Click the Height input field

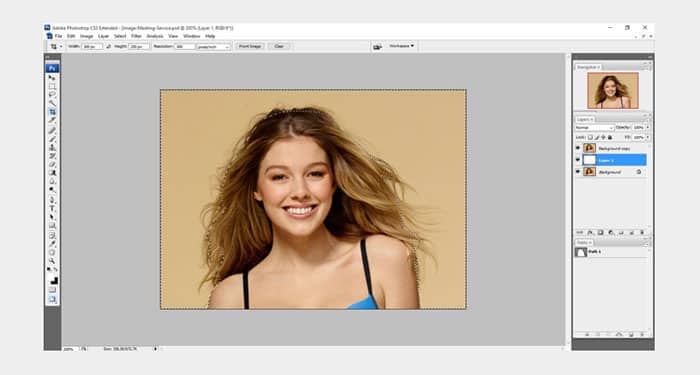pos(139,46)
